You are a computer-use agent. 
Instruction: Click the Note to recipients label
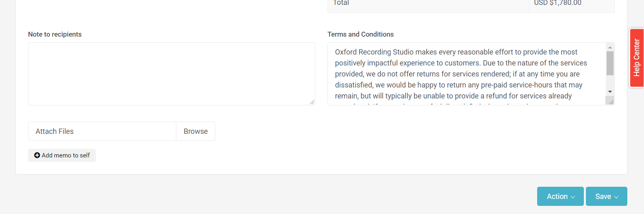point(55,35)
